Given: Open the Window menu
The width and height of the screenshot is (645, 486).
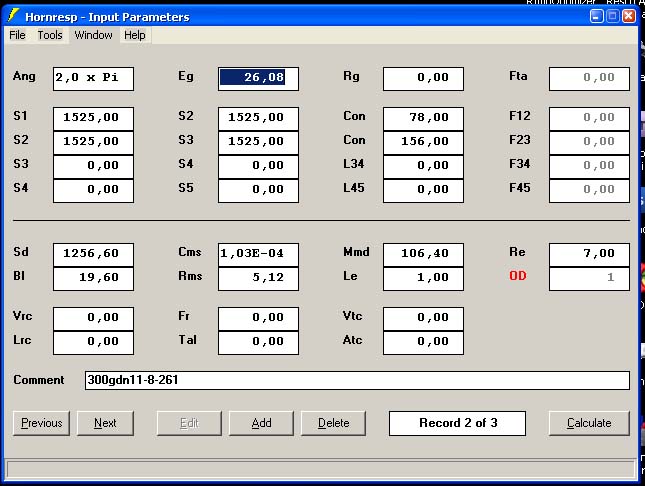Looking at the screenshot, I should click(93, 35).
